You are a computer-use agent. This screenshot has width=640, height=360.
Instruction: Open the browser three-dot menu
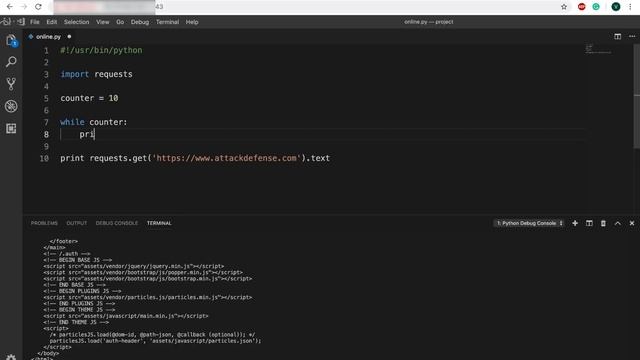point(630,7)
